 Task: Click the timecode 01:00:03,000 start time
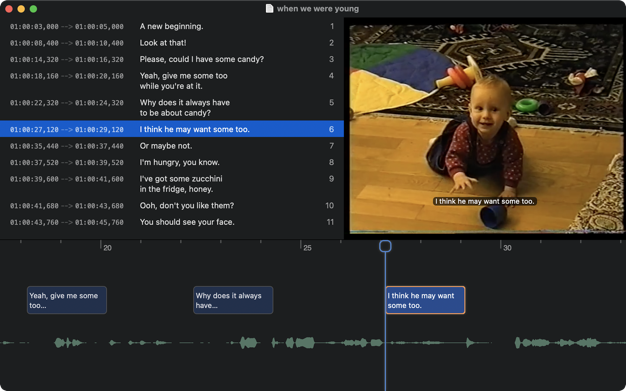coord(34,27)
